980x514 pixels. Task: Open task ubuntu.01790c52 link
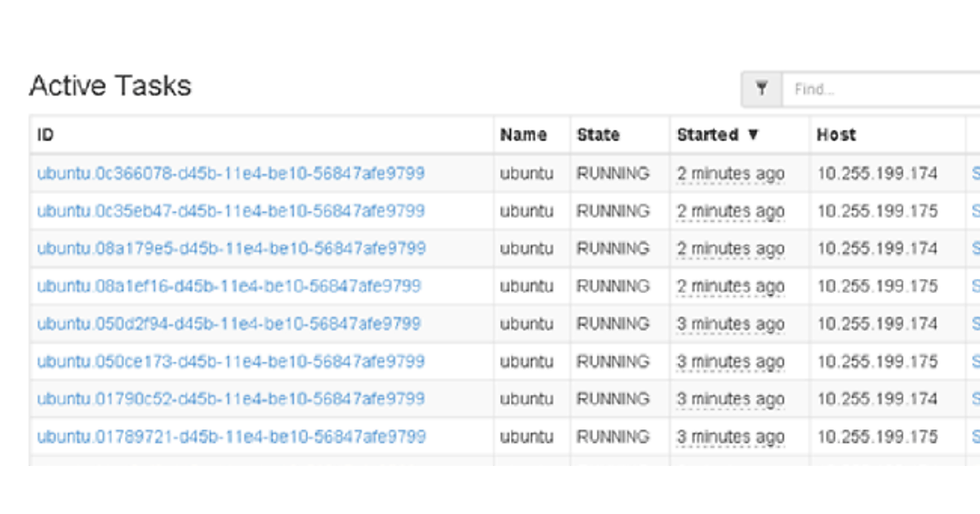[x=230, y=398]
